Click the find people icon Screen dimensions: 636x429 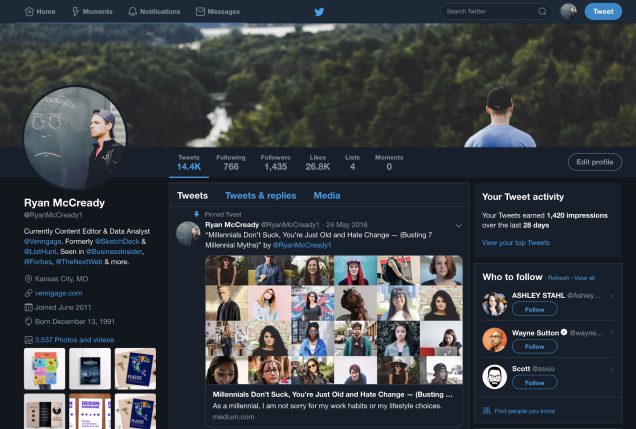tap(487, 410)
